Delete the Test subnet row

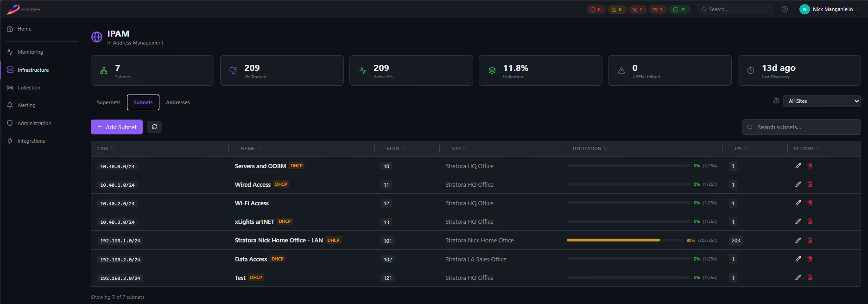point(810,278)
